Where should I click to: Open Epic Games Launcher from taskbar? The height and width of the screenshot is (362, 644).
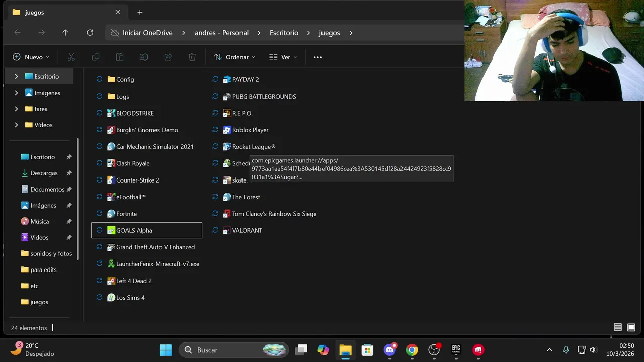pos(456,350)
